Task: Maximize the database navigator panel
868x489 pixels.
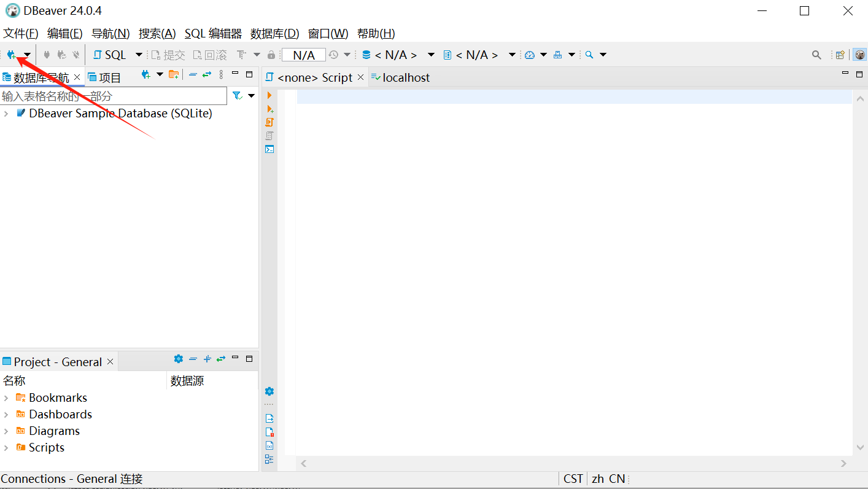Action: point(249,74)
